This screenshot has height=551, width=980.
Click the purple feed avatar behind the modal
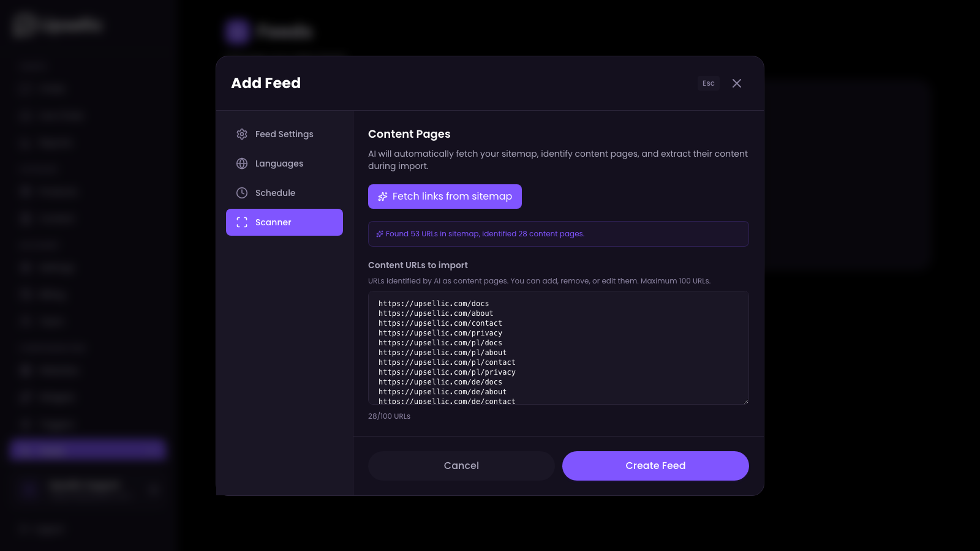pyautogui.click(x=236, y=31)
